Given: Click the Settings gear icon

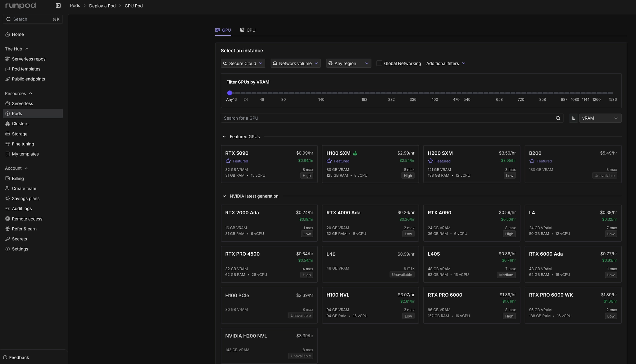Looking at the screenshot, I should click(x=7, y=249).
